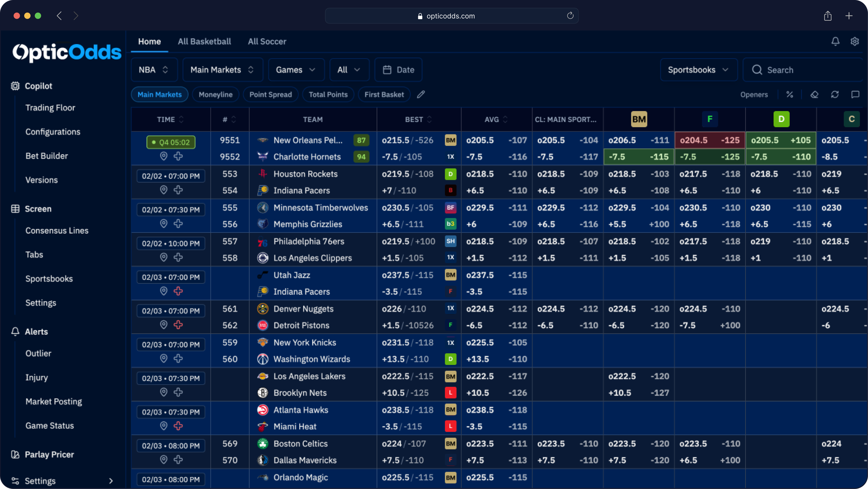Image resolution: width=868 pixels, height=489 pixels.
Task: Toggle the Total Points filter pill
Action: [328, 95]
